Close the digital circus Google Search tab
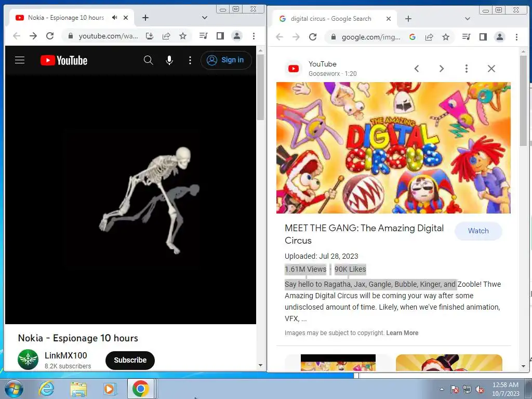The image size is (532, 399). [x=389, y=19]
